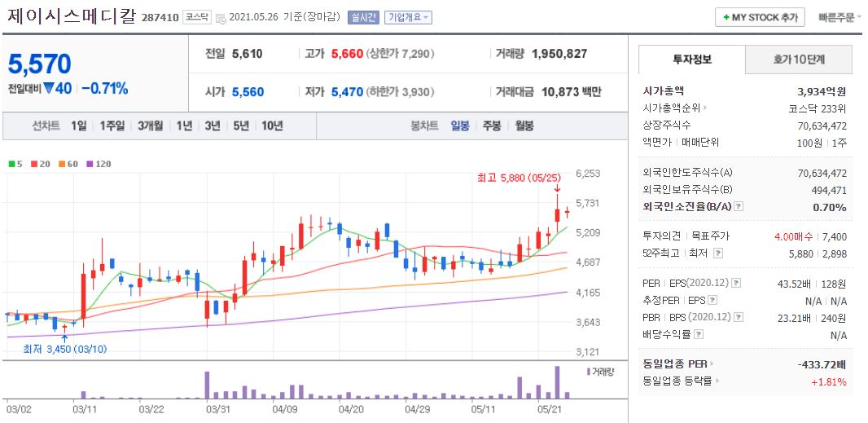Click the 거래량 value 1,950,827
Screen dimensions: 868x423
click(559, 54)
